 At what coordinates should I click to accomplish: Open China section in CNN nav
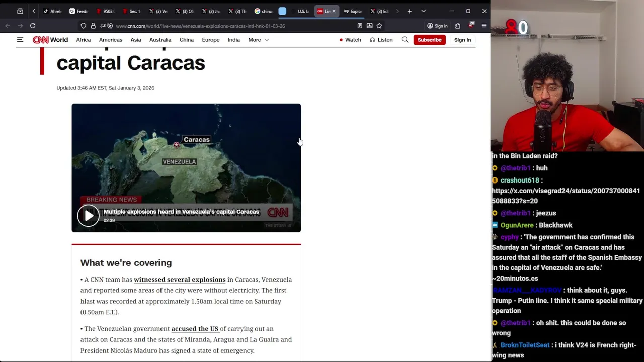tap(187, 40)
